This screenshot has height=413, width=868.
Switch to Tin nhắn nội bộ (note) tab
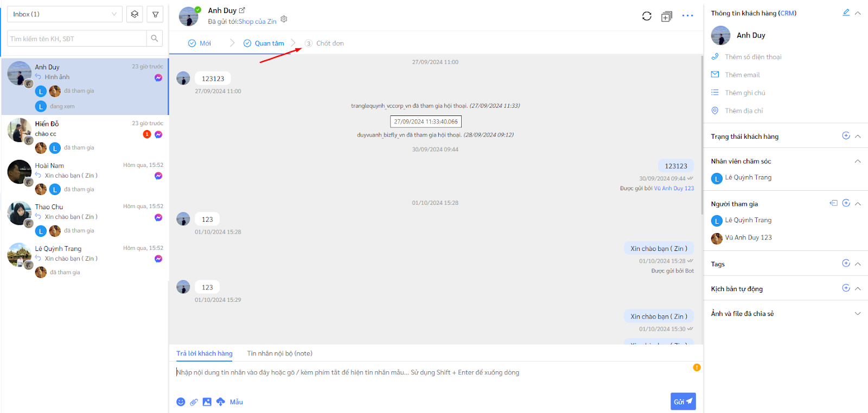click(x=279, y=353)
